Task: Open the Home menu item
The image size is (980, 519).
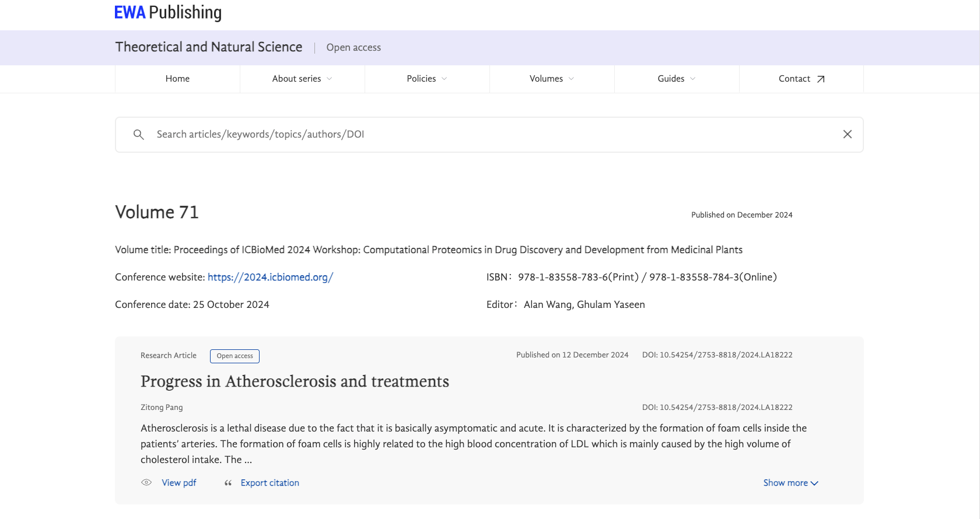Action: click(x=177, y=79)
